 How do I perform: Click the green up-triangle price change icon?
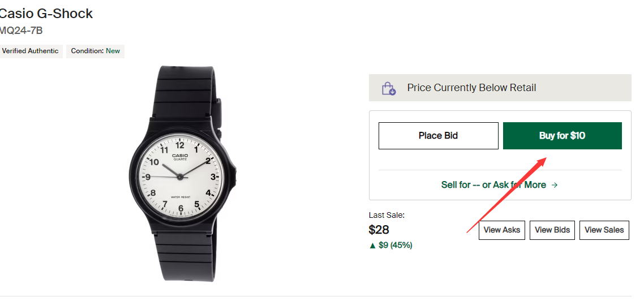372,246
